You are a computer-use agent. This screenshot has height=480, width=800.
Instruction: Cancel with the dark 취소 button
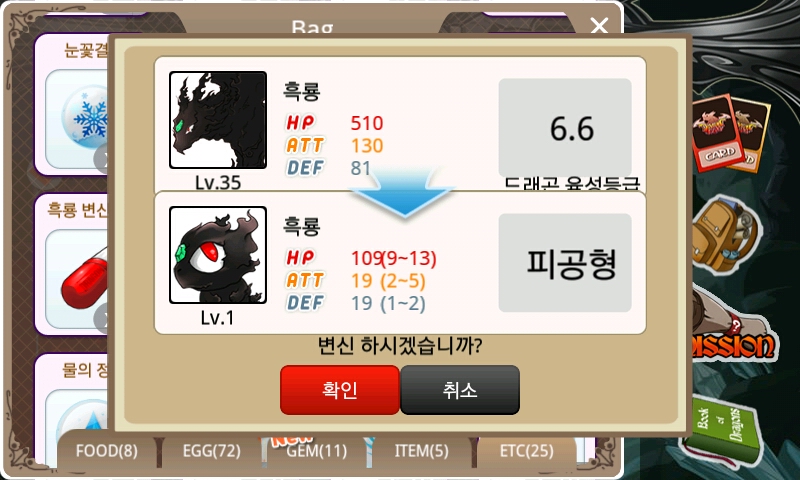coord(460,390)
